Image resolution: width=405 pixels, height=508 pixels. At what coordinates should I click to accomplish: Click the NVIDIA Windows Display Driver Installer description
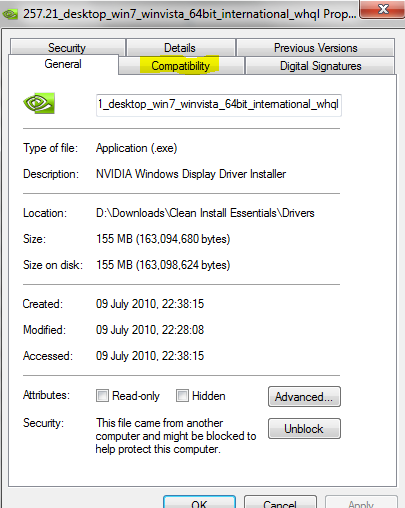click(x=191, y=174)
